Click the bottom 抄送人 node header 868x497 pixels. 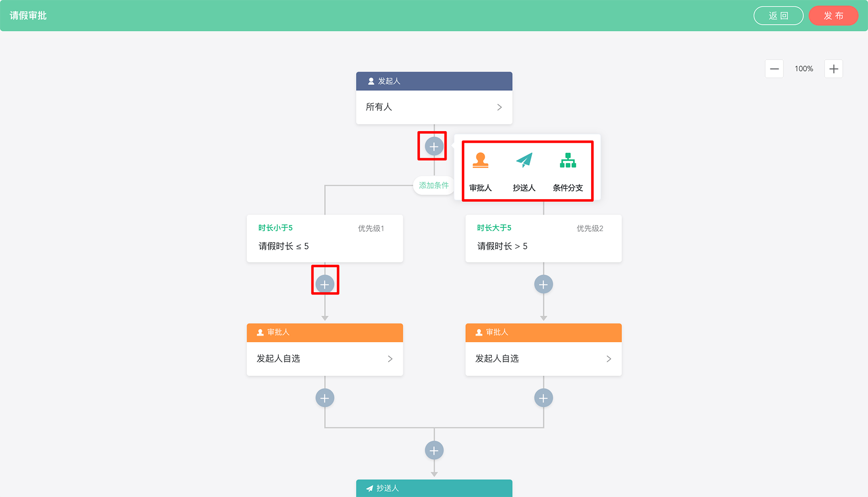pyautogui.click(x=434, y=488)
